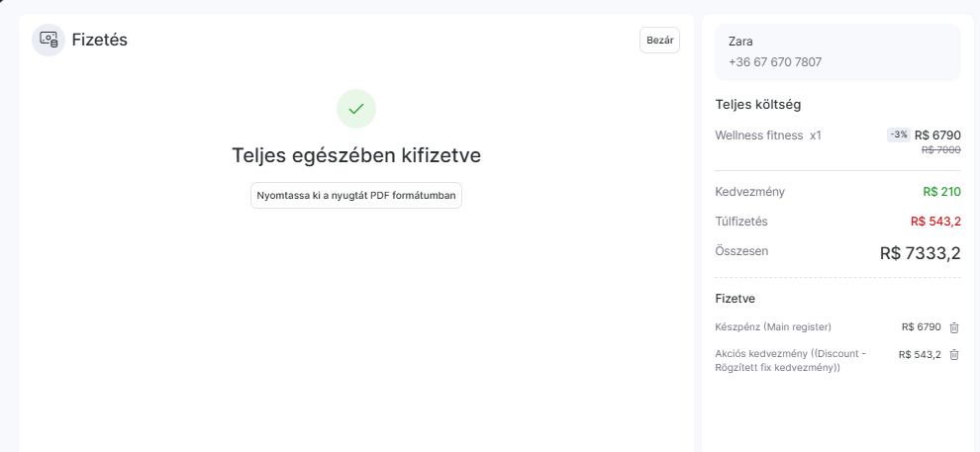Select the Zara customer card
This screenshot has height=452, width=980.
[x=837, y=52]
